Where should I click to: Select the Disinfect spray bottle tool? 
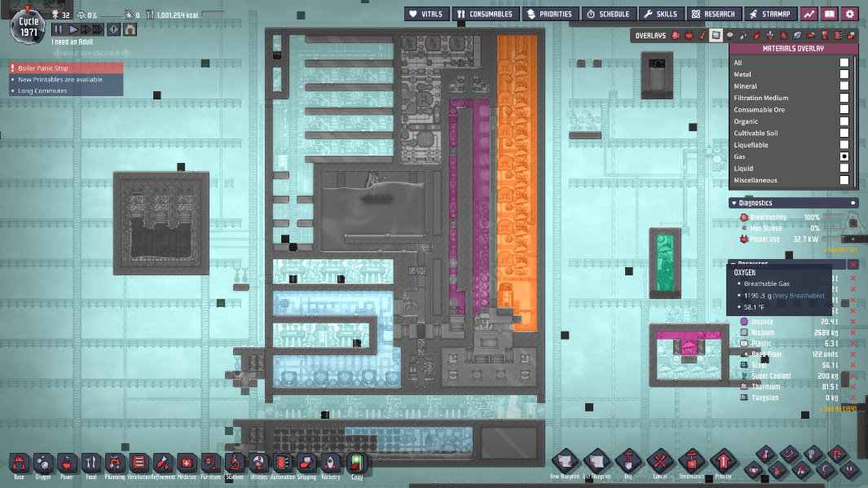765,454
